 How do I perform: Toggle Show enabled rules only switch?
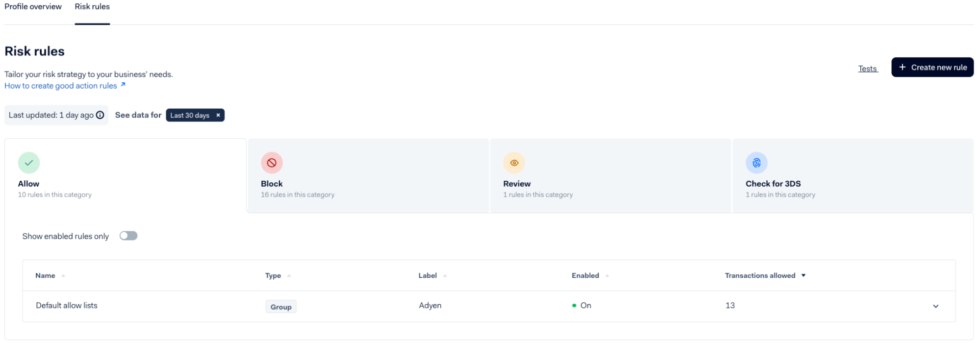[128, 236]
